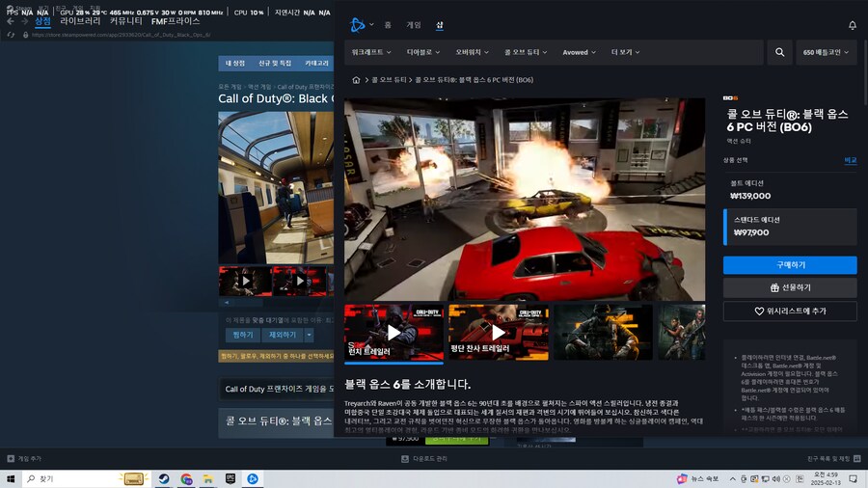Select the 볼트 에디션 option

tap(790, 189)
